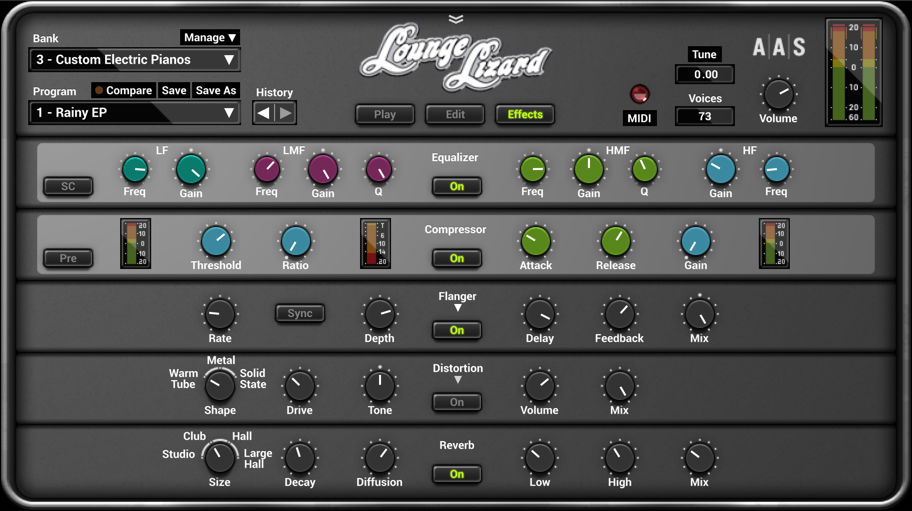
Task: Click the Compare indicator button
Action: 123,90
